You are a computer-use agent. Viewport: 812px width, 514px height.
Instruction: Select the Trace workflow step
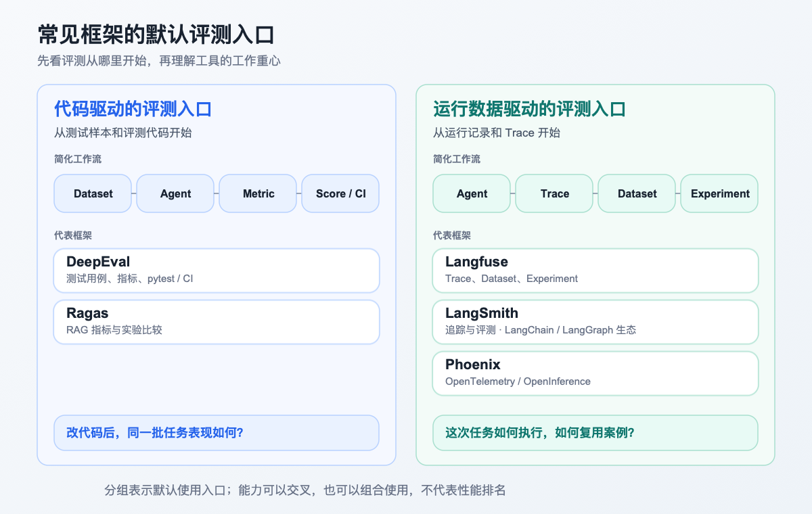pyautogui.click(x=554, y=193)
